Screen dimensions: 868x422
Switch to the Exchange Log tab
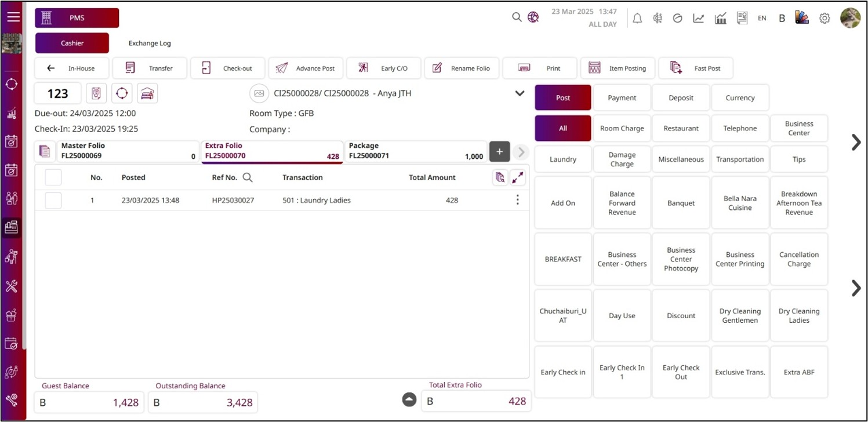[x=150, y=43]
